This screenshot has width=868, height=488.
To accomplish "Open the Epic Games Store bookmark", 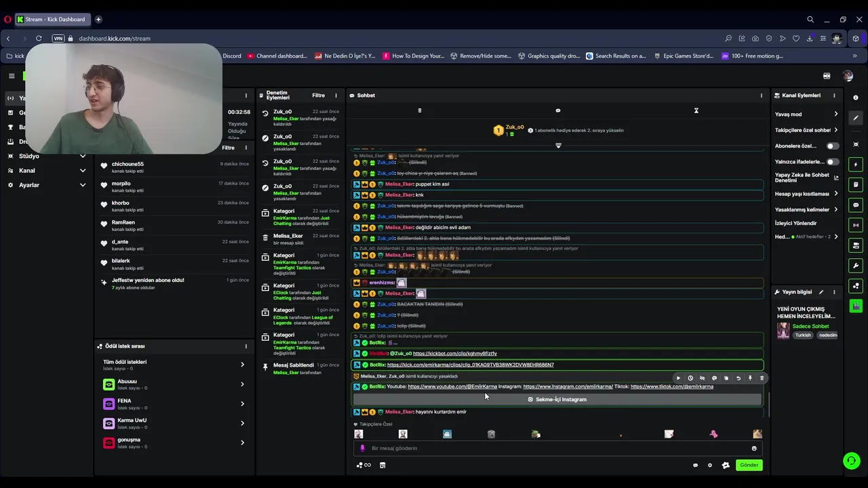I will [x=684, y=56].
